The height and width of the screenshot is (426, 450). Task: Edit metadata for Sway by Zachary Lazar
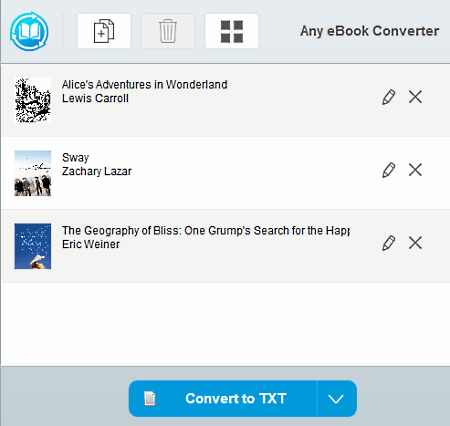click(x=389, y=170)
